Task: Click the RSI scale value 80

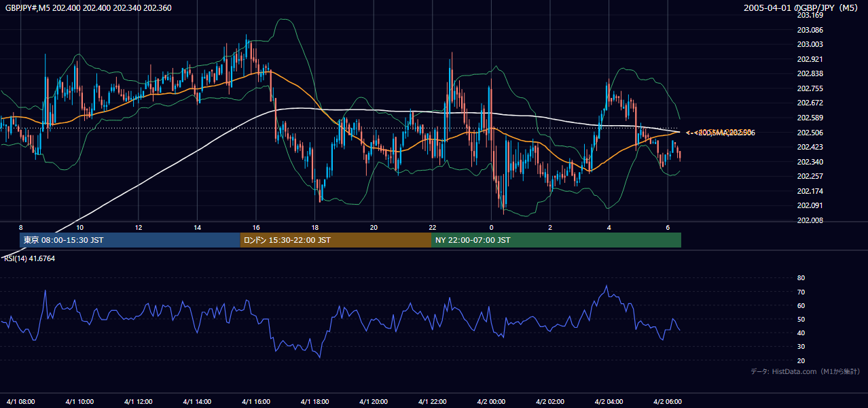Action: coord(801,278)
